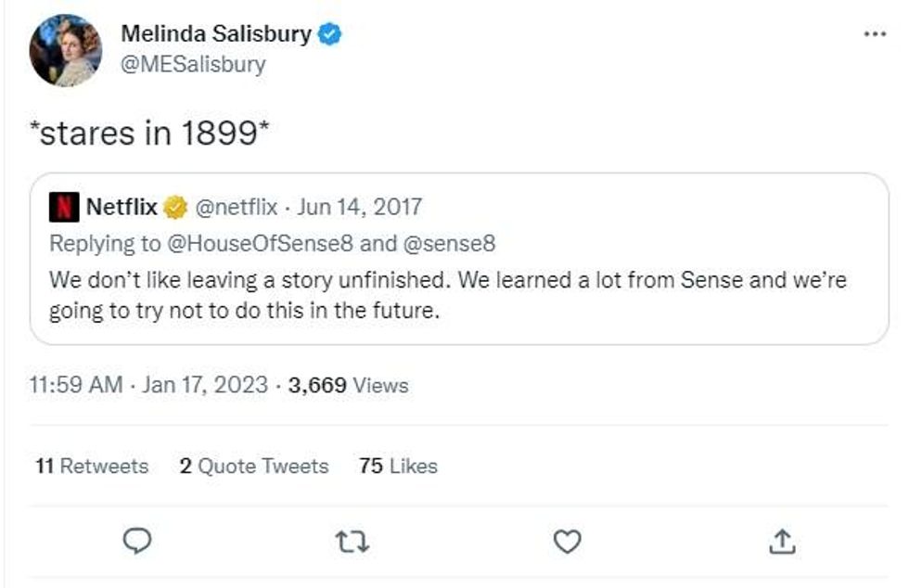View the list of 11 Retweets
Viewport: 909px width, 588px height.
point(92,466)
